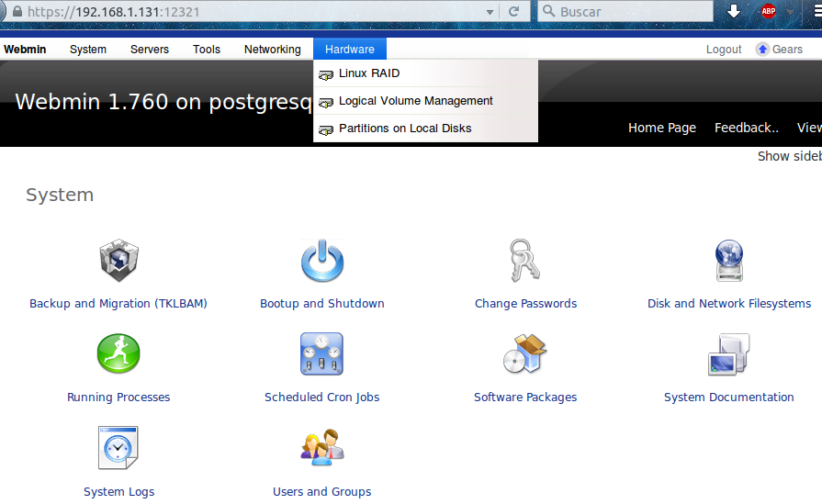Image resolution: width=822 pixels, height=504 pixels.
Task: Choose Logical Volume Management menu entry
Action: [x=415, y=101]
